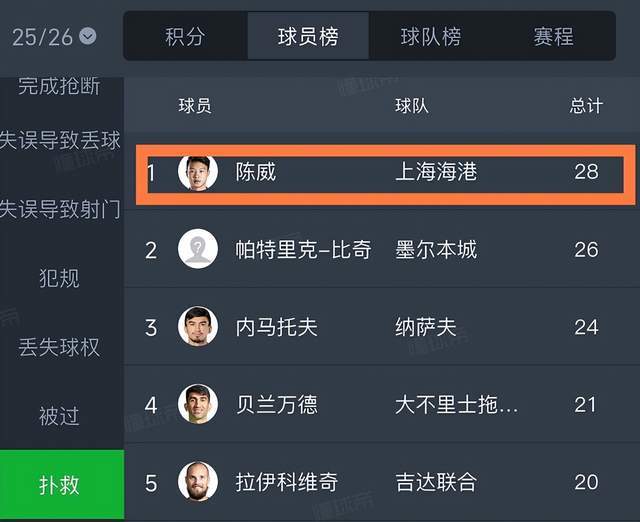Click 帕特里克-比奇's placeholder avatar
This screenshot has height=522, width=640.
[198, 249]
